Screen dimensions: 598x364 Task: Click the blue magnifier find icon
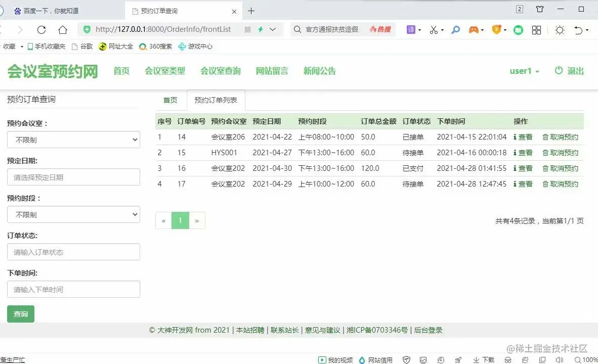point(455,30)
